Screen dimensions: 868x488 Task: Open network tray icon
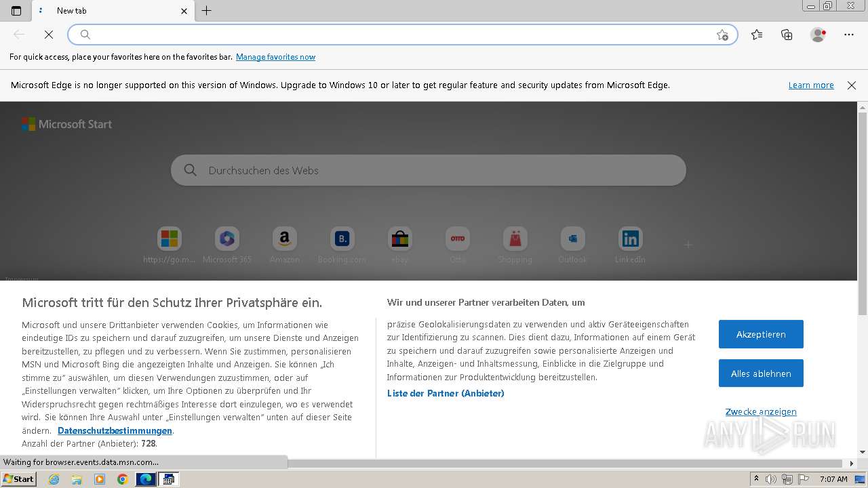tap(787, 479)
